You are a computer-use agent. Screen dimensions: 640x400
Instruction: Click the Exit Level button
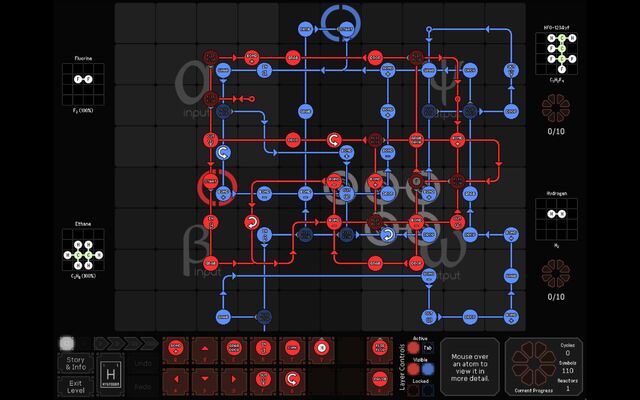[x=76, y=387]
